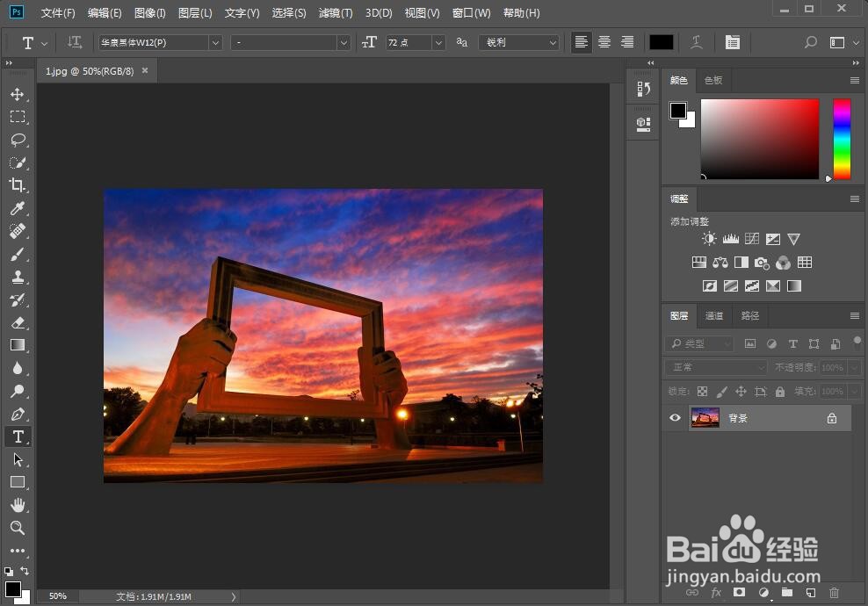Swap foreground and background colors
Screen dimensions: 868x606
pos(25,571)
